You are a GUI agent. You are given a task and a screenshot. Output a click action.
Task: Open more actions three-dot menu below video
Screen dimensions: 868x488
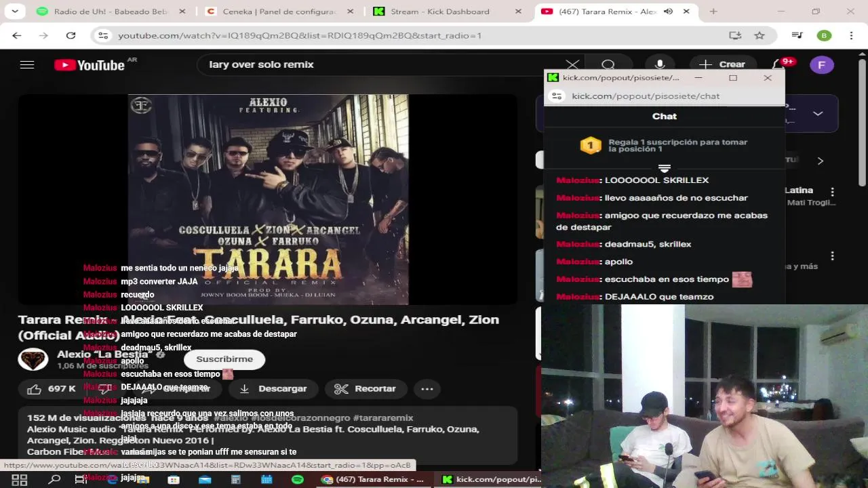tap(427, 388)
